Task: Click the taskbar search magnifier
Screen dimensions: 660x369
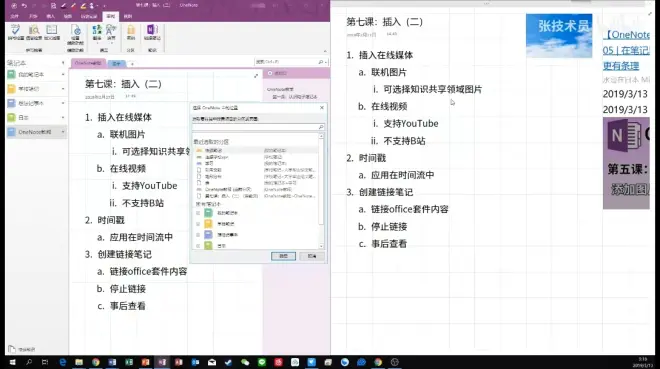Action: tap(29, 362)
